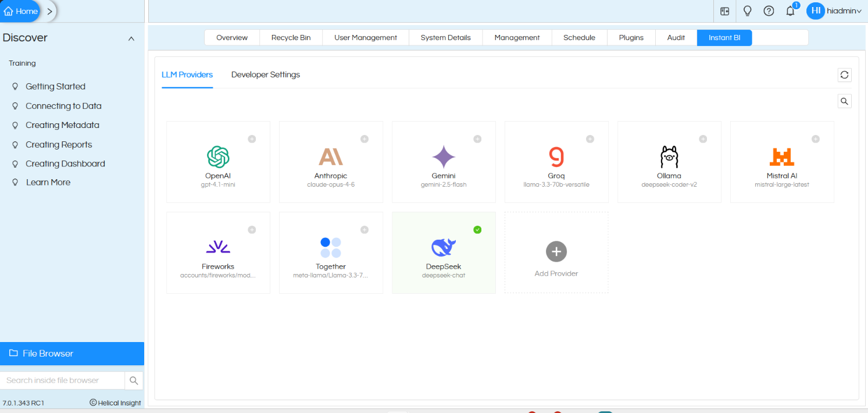The height and width of the screenshot is (413, 868).
Task: Click the refresh icon above the providers list
Action: point(845,75)
